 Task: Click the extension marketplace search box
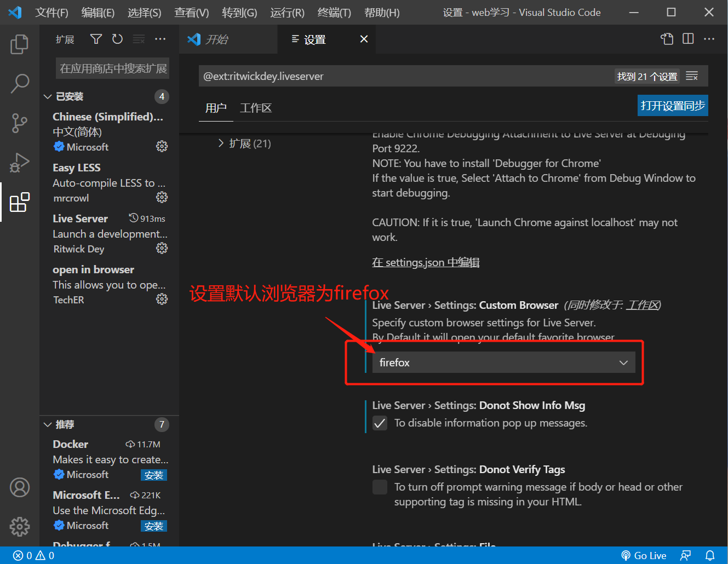point(112,68)
